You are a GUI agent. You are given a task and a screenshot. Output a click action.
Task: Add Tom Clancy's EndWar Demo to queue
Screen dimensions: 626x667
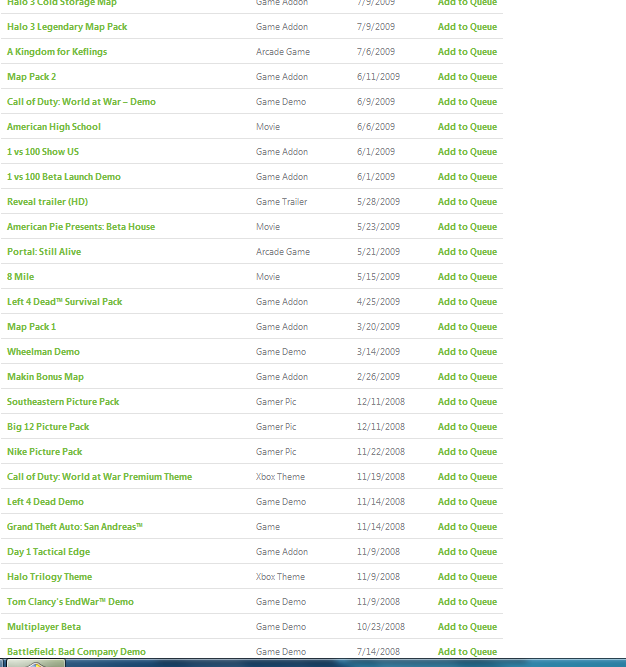tap(467, 602)
